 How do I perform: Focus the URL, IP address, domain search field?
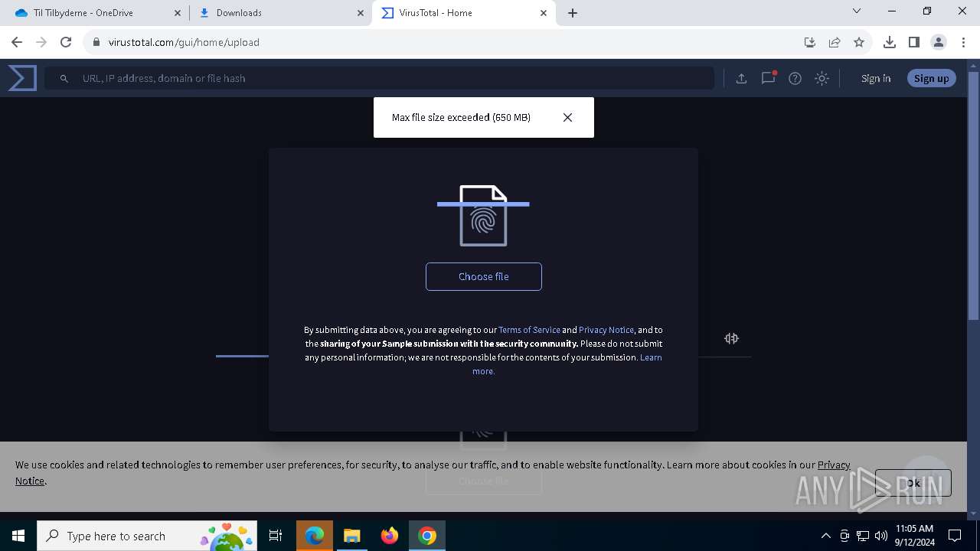pos(379,78)
